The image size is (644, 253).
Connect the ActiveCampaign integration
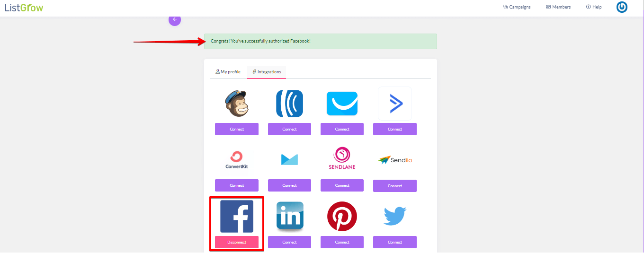[395, 129]
